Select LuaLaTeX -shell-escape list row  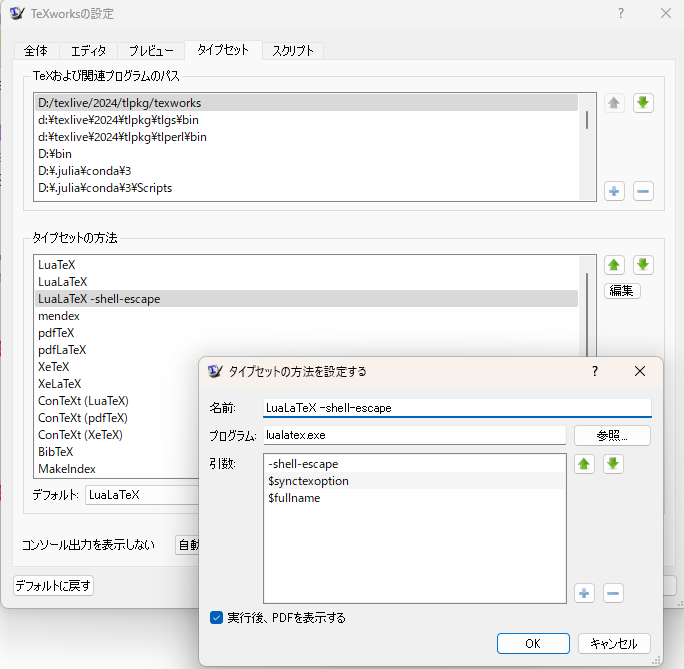(306, 299)
